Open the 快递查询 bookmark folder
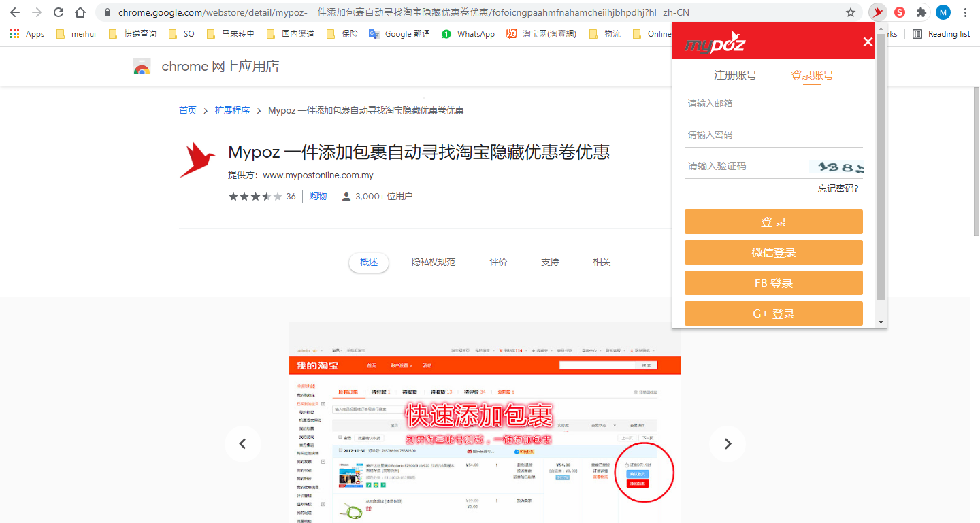 point(132,34)
